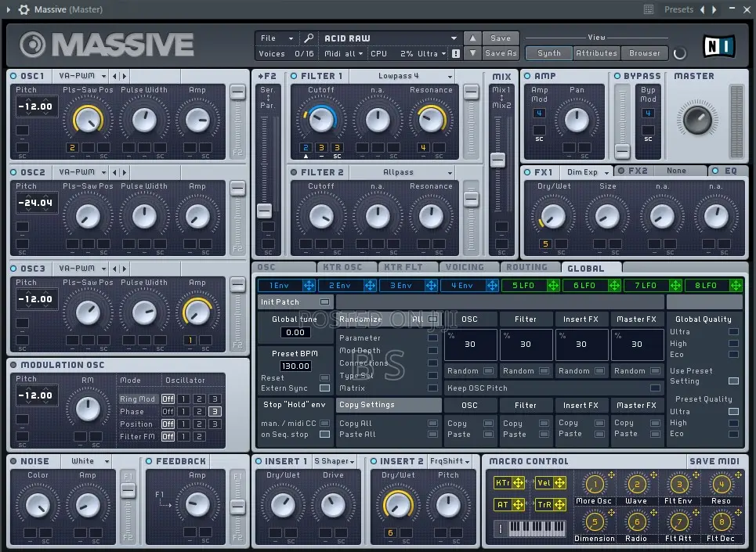Toggle Feedback section power button
This screenshot has width=756, height=552.
coord(149,461)
